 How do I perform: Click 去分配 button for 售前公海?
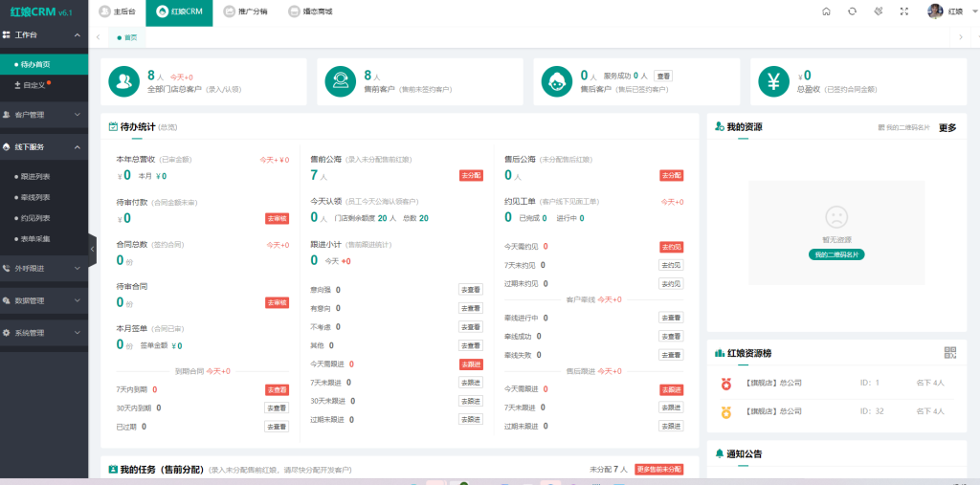471,176
